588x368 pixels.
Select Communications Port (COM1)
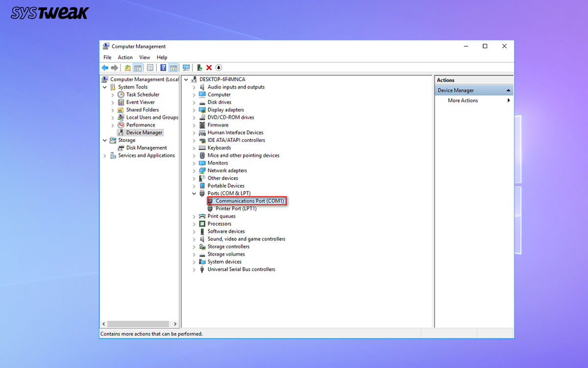(x=247, y=201)
